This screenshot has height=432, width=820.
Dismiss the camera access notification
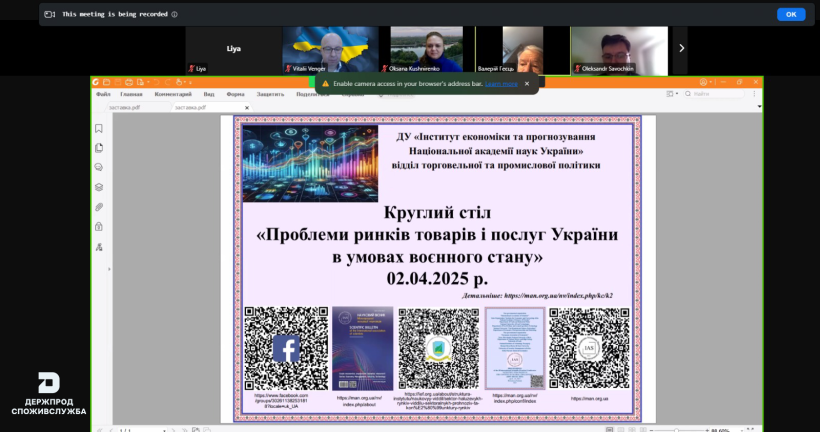527,84
